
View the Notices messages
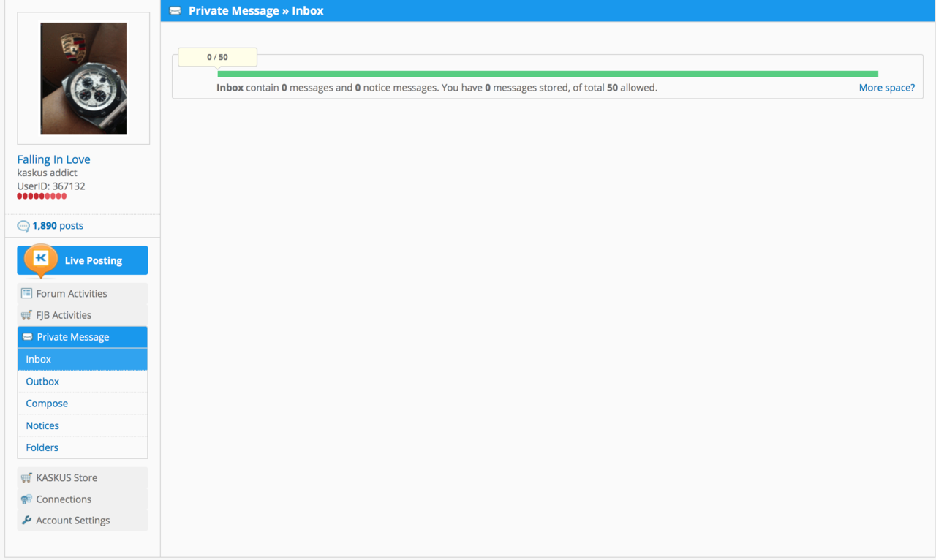(83, 425)
